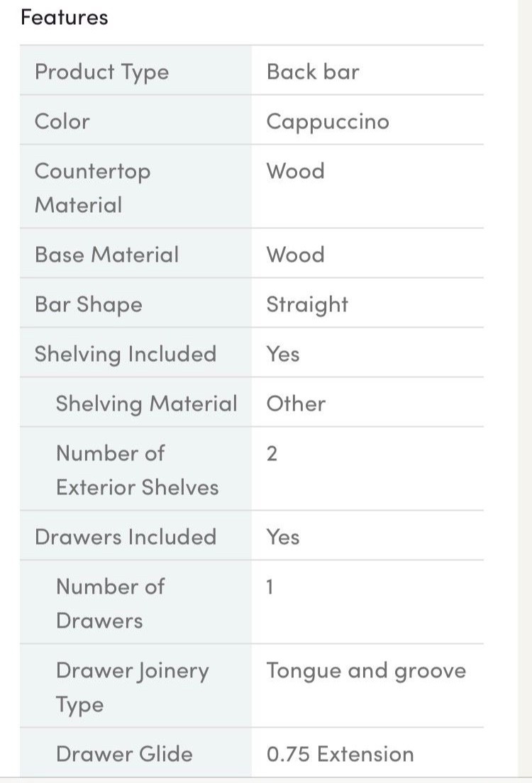This screenshot has width=532, height=783.
Task: Click Yes value for Drawers Included
Action: (283, 537)
